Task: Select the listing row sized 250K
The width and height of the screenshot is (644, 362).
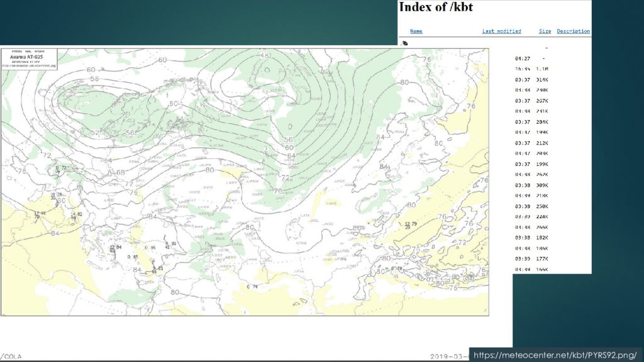Action: (531, 206)
